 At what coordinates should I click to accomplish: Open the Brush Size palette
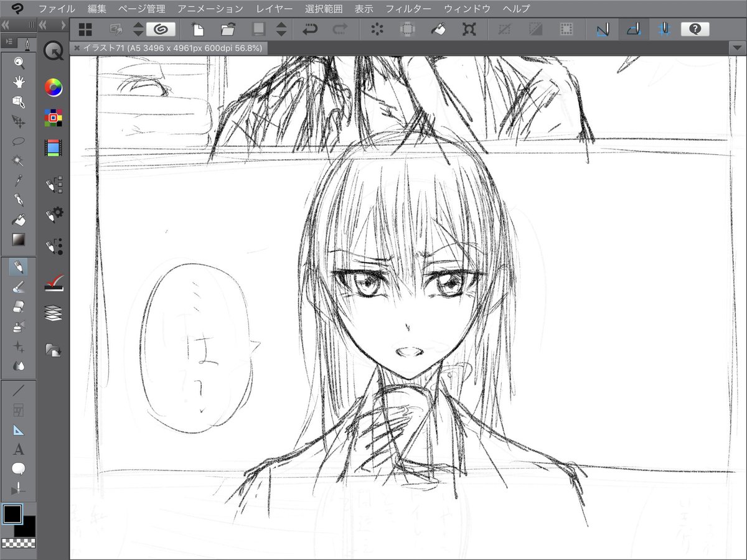(x=54, y=246)
